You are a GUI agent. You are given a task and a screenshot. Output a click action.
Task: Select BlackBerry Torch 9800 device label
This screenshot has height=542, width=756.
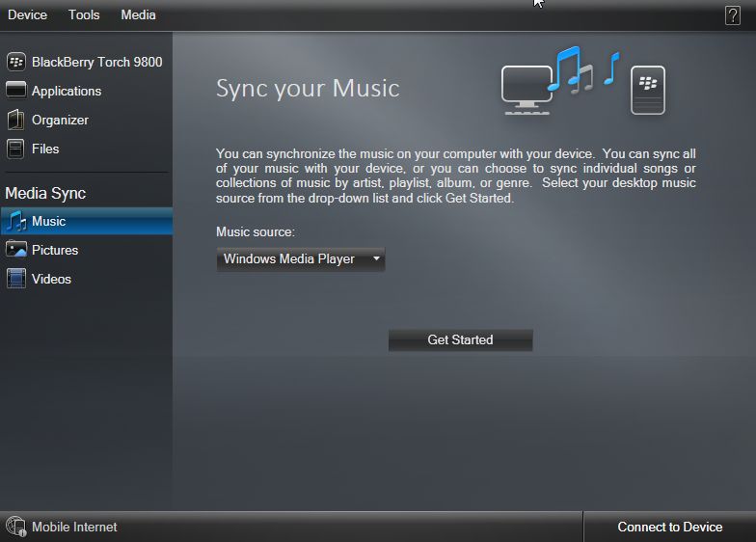(96, 62)
